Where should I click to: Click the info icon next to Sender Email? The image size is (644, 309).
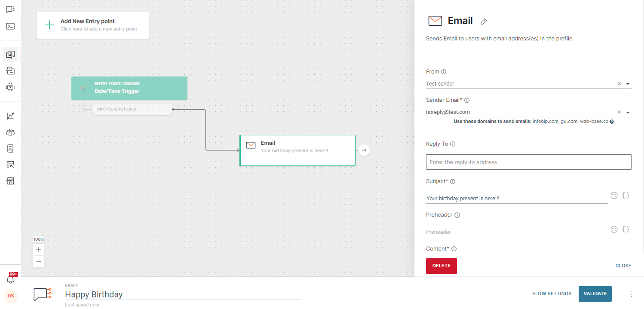click(x=467, y=100)
